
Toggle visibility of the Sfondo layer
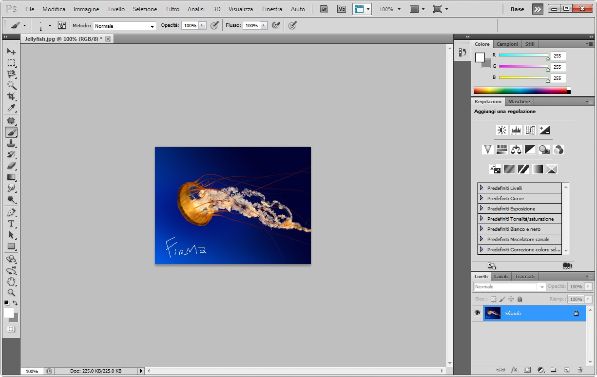[477, 313]
